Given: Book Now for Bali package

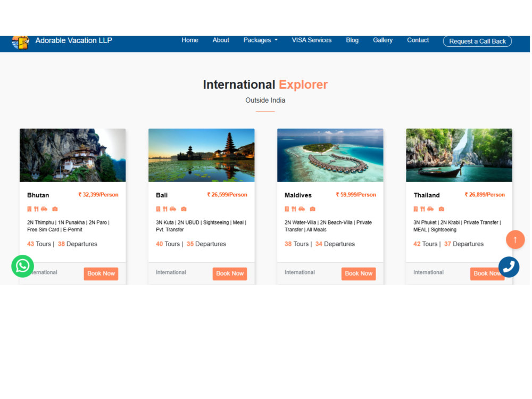Looking at the screenshot, I should [230, 273].
